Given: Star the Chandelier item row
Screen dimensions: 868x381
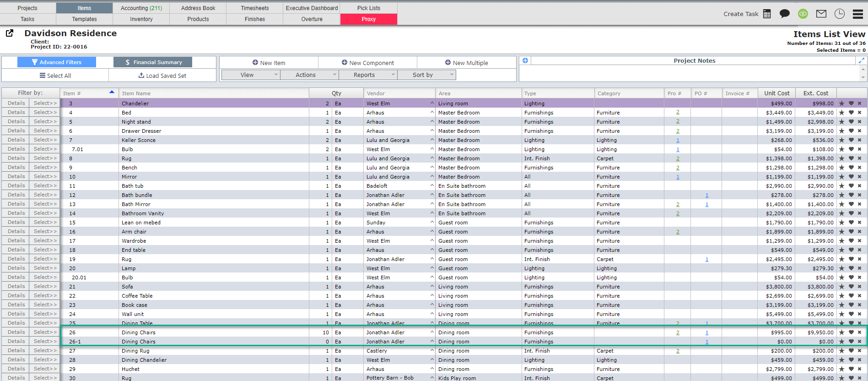Looking at the screenshot, I should [841, 103].
